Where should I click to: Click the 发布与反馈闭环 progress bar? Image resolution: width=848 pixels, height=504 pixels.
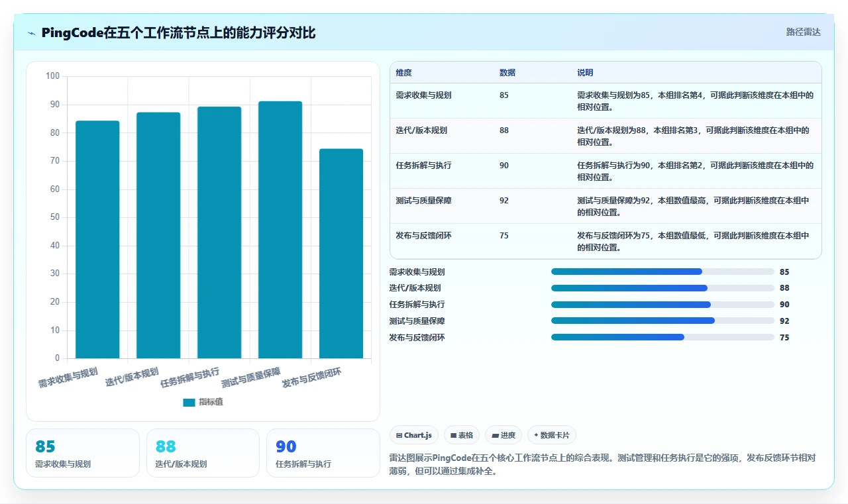[x=662, y=337]
